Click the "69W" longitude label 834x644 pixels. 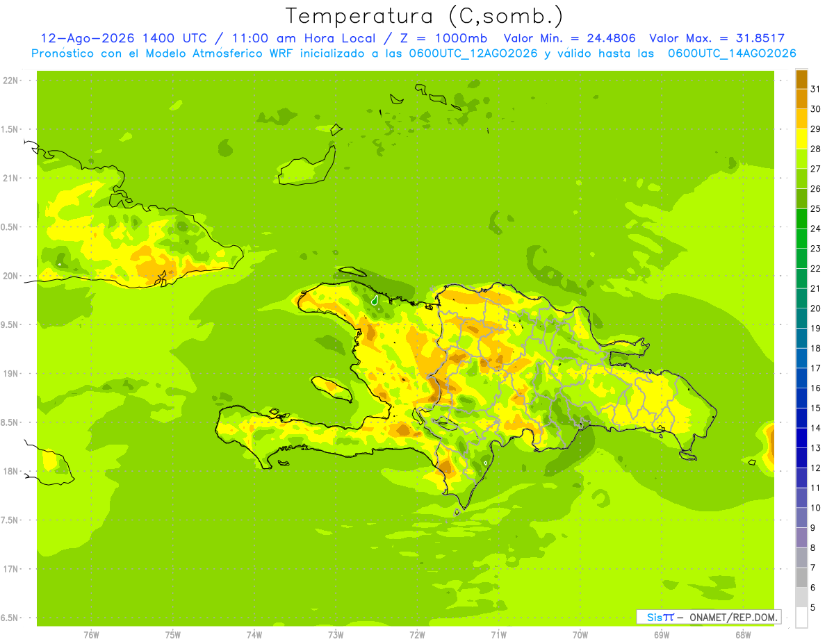pos(662,635)
